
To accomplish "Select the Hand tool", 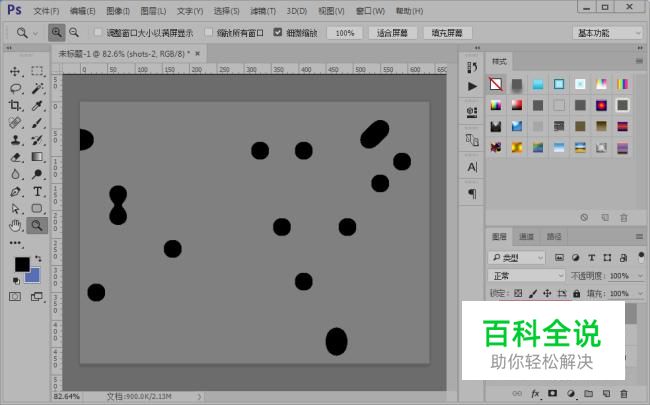I will [x=15, y=226].
